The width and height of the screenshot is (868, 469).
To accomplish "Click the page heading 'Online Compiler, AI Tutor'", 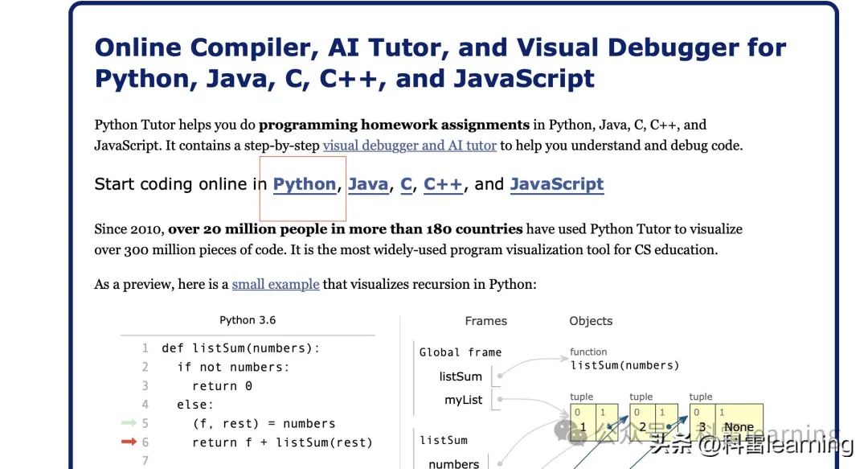I will click(x=440, y=63).
